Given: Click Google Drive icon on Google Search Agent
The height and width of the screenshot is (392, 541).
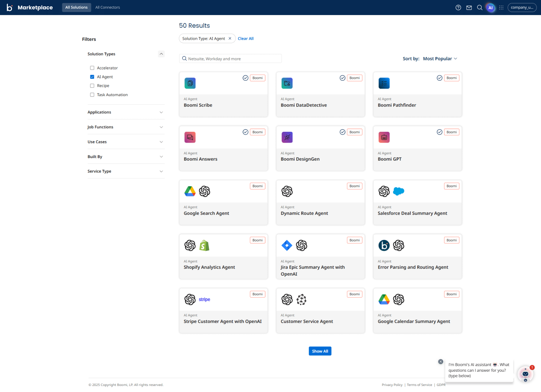Looking at the screenshot, I should click(190, 191).
